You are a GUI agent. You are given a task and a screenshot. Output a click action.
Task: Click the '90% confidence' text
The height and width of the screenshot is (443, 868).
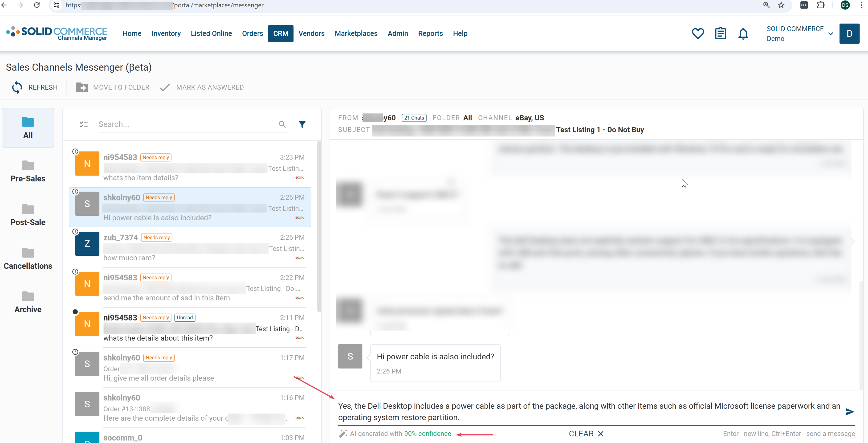coord(428,434)
